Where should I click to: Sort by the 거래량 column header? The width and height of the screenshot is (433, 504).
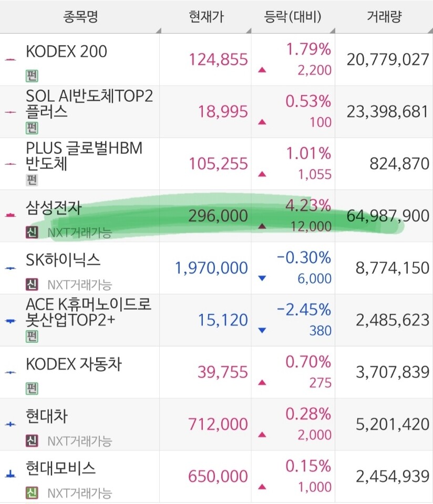[384, 17]
